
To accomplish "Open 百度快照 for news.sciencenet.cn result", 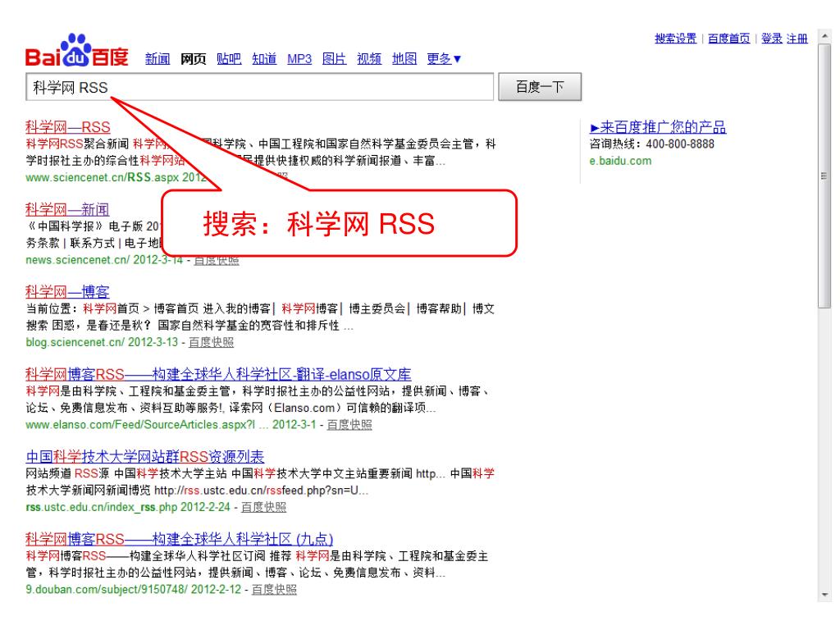I will (217, 260).
